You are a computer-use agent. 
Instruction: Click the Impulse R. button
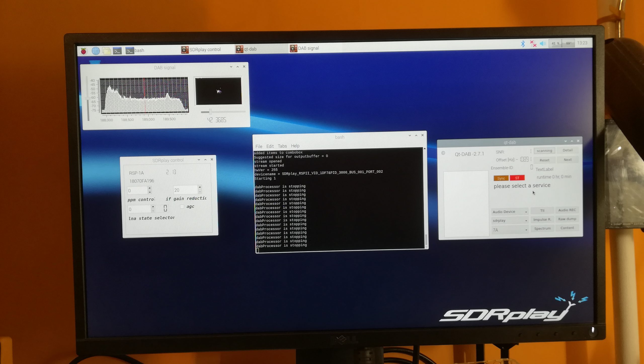point(542,219)
